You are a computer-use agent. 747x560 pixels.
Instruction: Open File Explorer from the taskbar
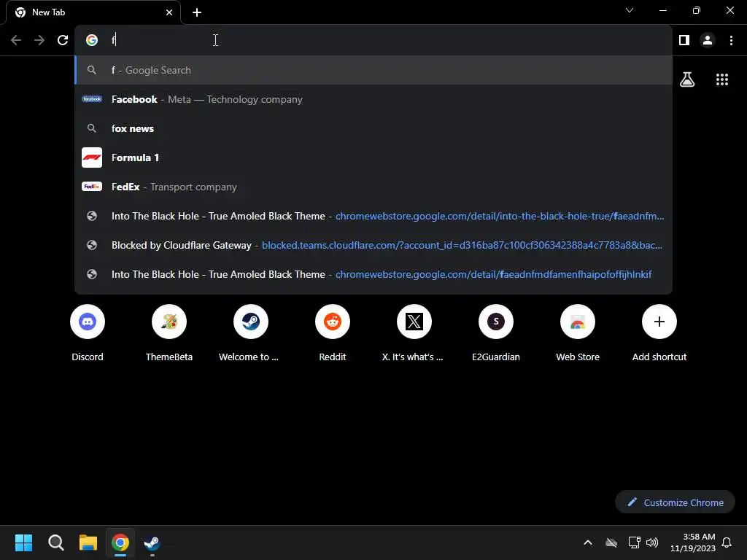pos(88,542)
